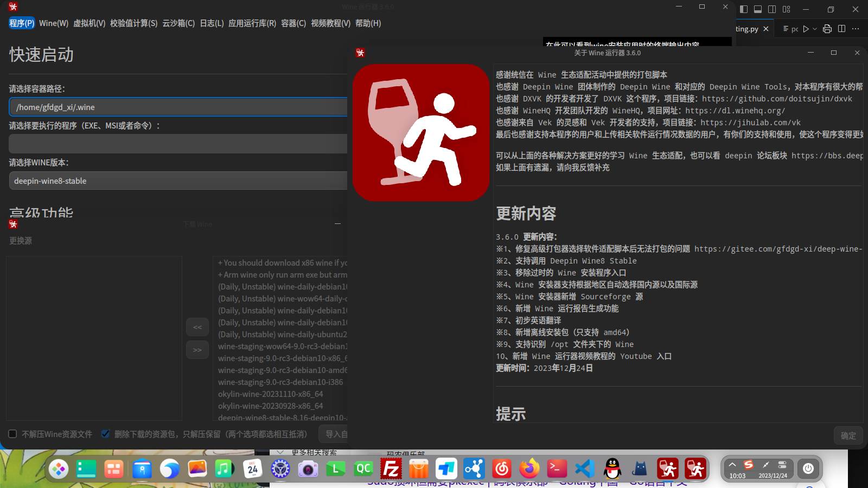Open the 应用运行库(R) menu

[252, 23]
